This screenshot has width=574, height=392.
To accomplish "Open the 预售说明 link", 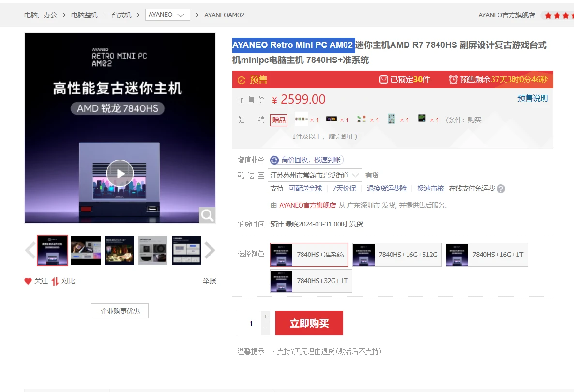I will [x=533, y=98].
